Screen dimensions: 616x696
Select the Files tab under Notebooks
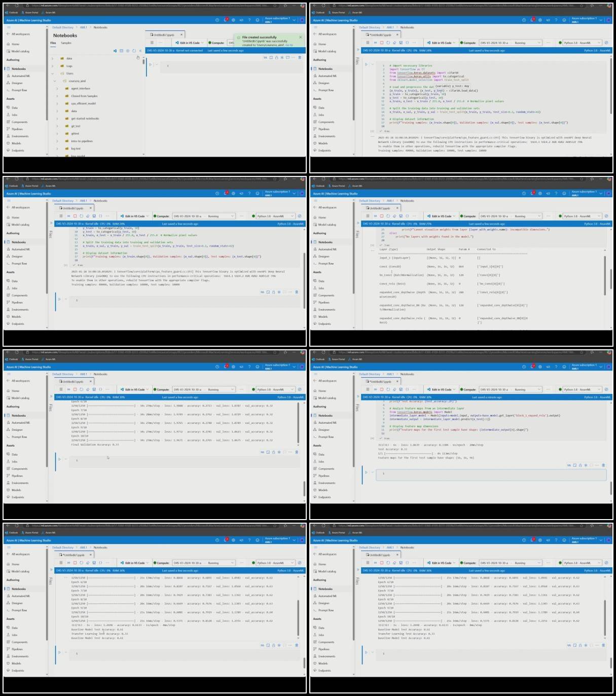coord(53,43)
